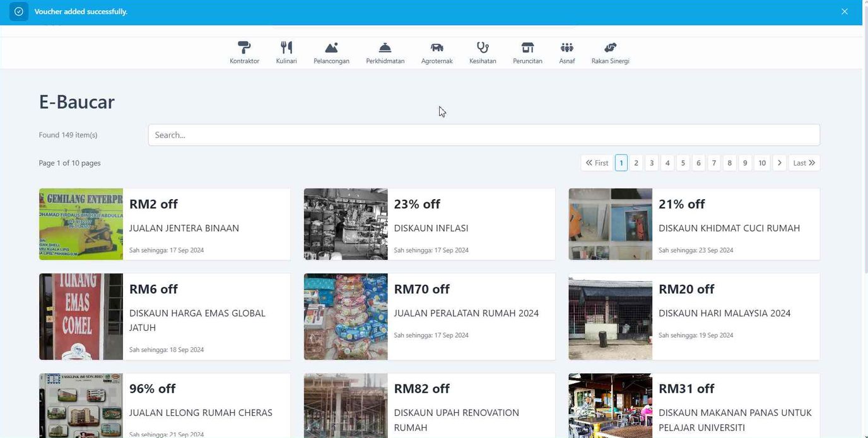Viewport: 868px width, 438px height.
Task: Choose the Perkhidmatan service bell icon
Action: point(385,48)
